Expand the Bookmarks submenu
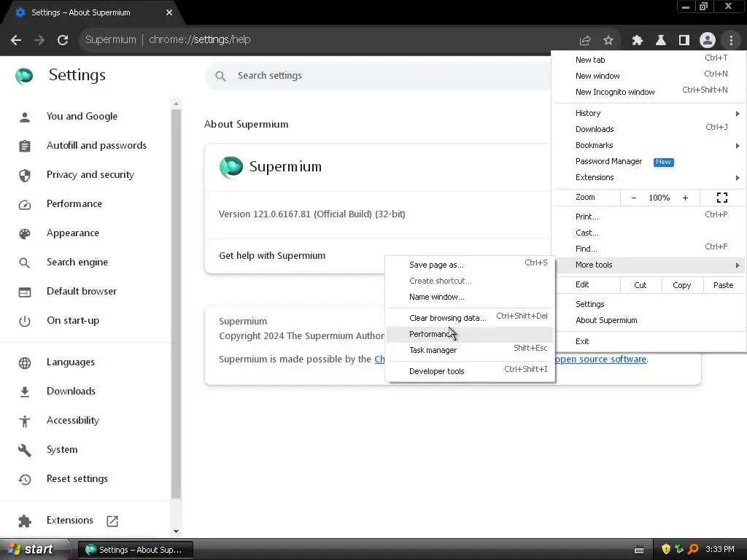Screen dimensions: 747x560 (649, 145)
